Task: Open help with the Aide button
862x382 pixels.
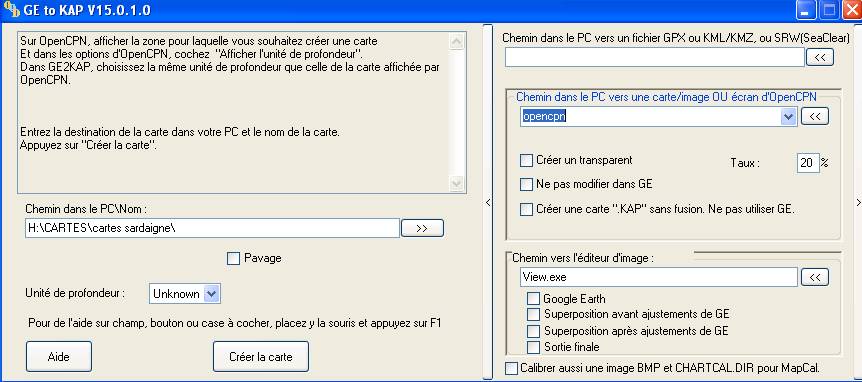Action: click(59, 357)
